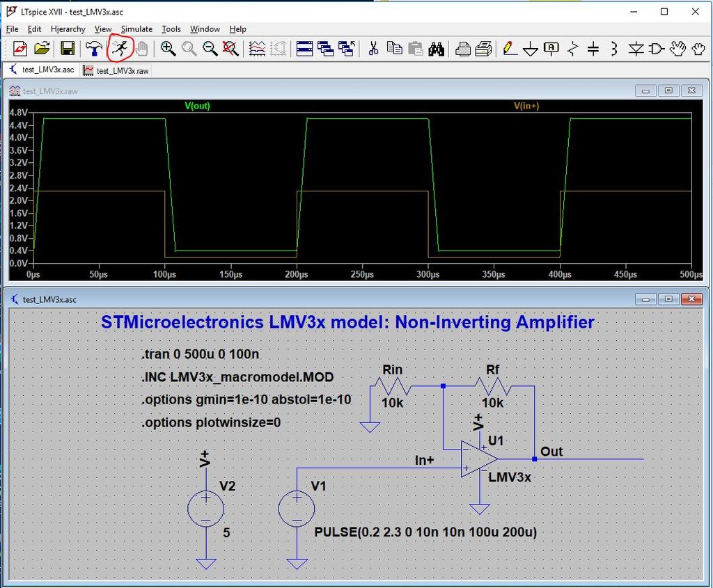Click the .options plotwinsize=0 directive
Screen dimensions: 713x588
click(211, 422)
